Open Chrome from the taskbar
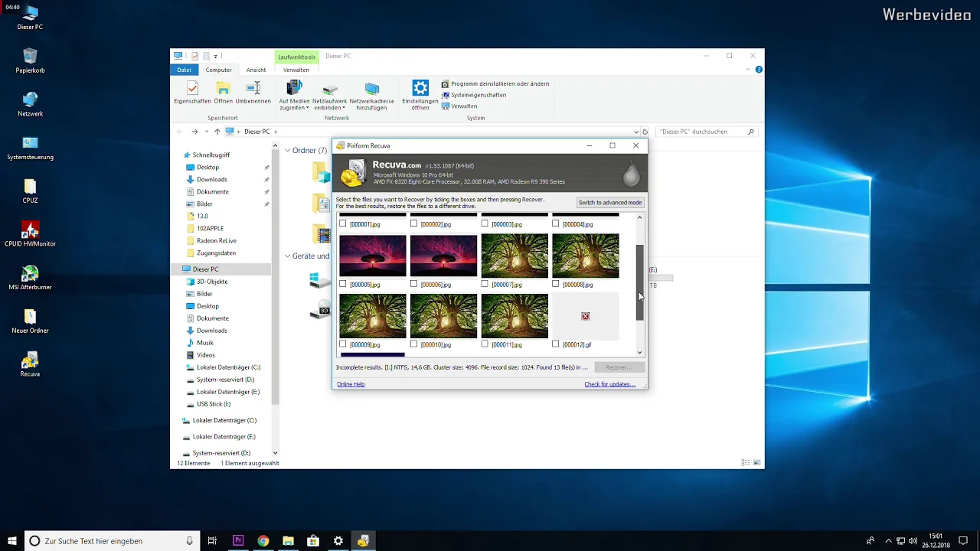980x551 pixels. pos(263,540)
